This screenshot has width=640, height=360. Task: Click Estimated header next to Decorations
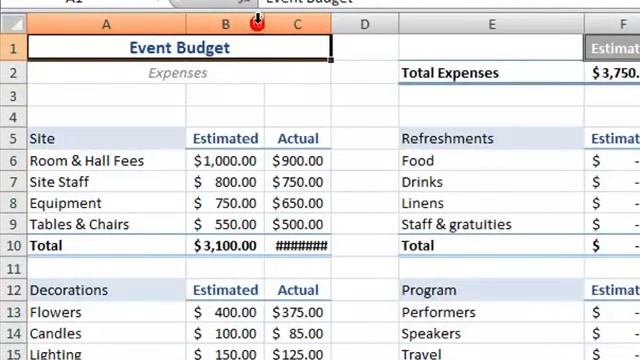point(225,290)
